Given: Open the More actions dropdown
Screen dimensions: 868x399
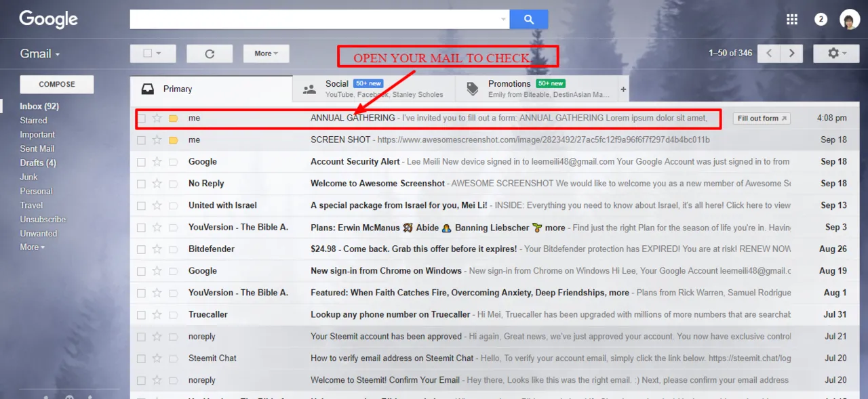Looking at the screenshot, I should pos(267,54).
